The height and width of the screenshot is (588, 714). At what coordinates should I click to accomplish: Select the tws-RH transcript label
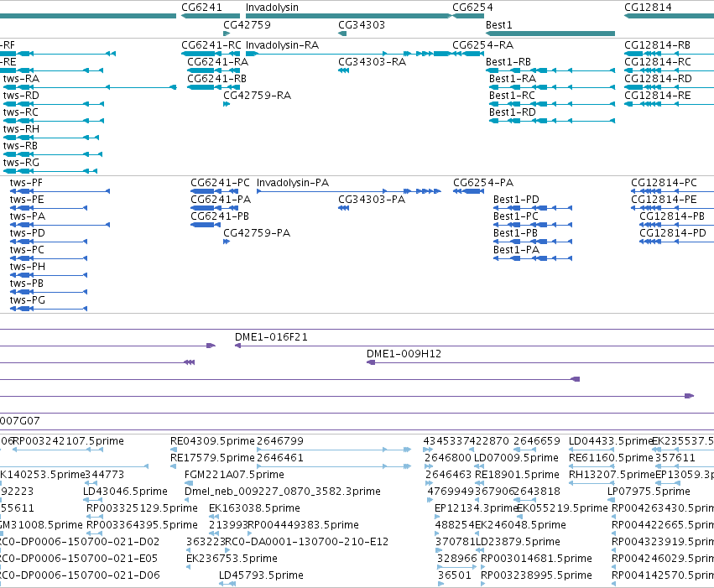[x=22, y=129]
